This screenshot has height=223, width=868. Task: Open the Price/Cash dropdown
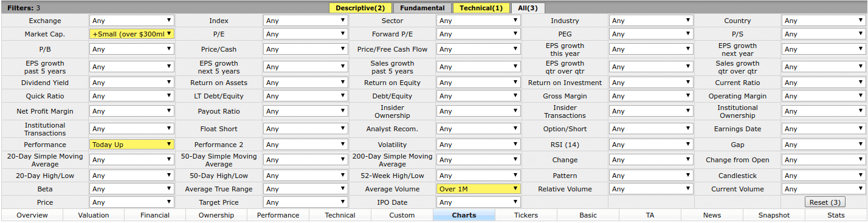(x=305, y=49)
